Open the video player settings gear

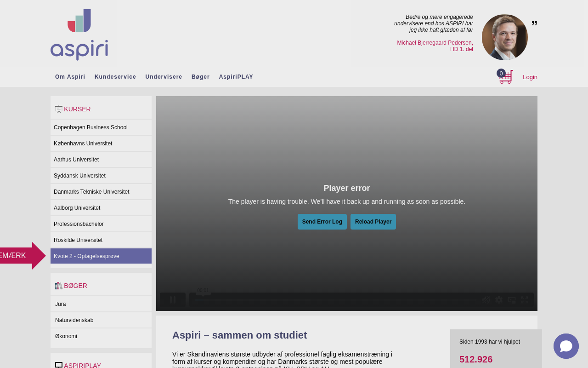pos(499,300)
